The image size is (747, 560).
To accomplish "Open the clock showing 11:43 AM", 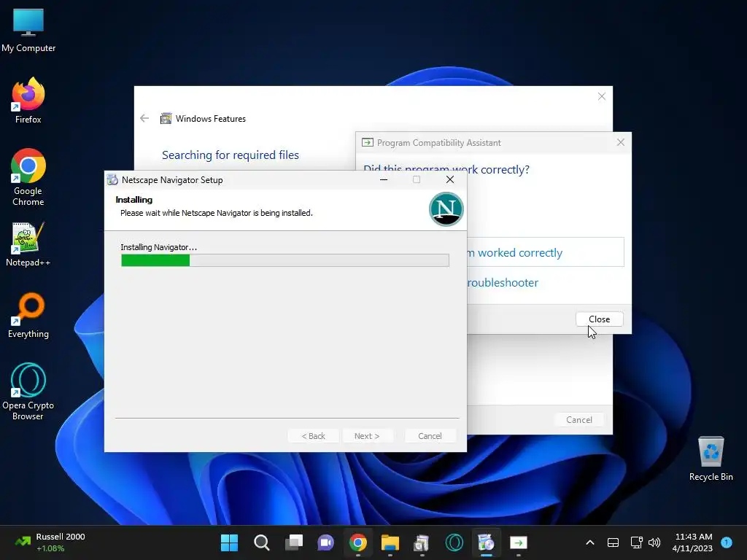I will pyautogui.click(x=692, y=542).
